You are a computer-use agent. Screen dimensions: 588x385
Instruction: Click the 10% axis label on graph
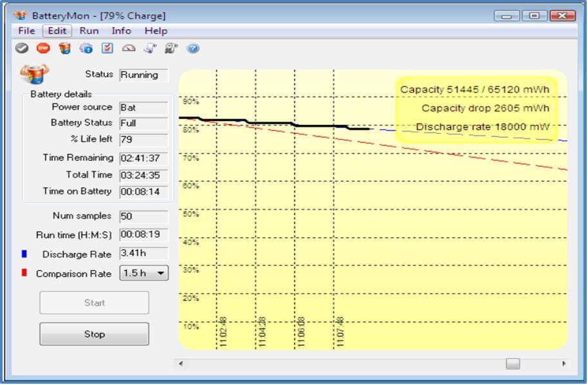coord(191,326)
